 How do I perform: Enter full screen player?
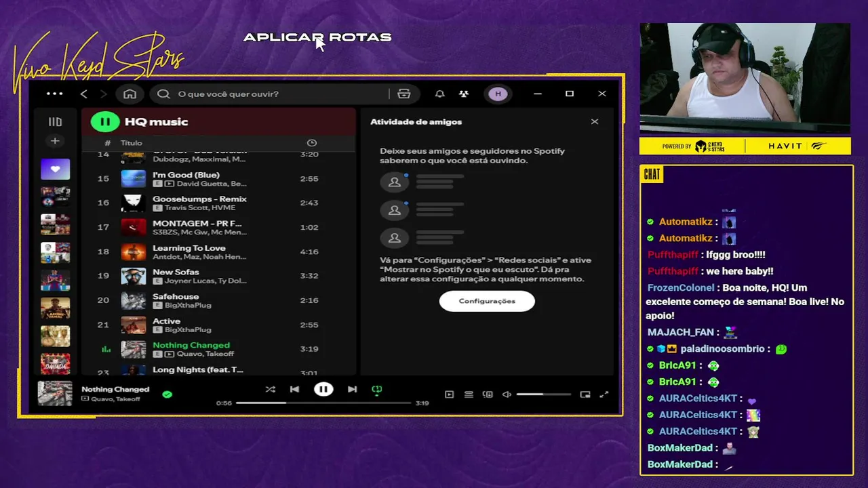(604, 394)
